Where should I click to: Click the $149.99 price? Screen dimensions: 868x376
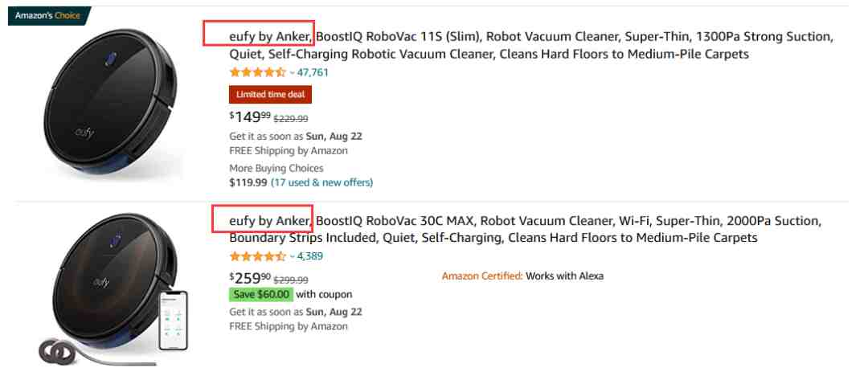249,117
